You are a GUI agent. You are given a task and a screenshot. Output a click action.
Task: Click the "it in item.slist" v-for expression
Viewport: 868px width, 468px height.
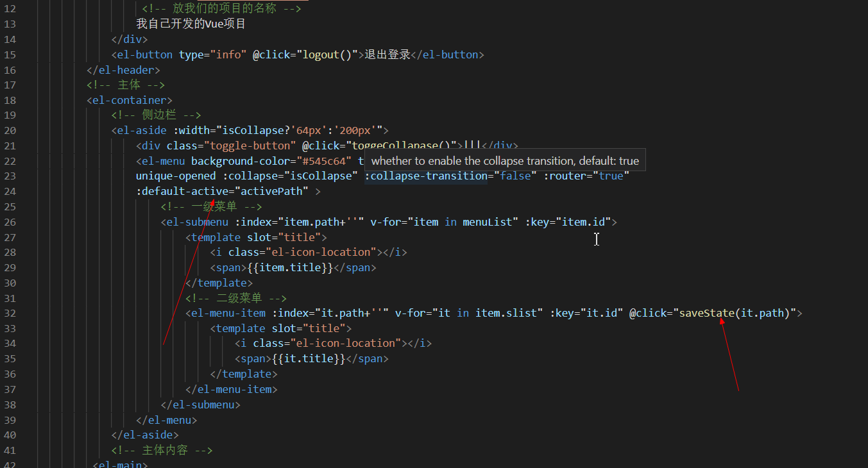pos(488,313)
